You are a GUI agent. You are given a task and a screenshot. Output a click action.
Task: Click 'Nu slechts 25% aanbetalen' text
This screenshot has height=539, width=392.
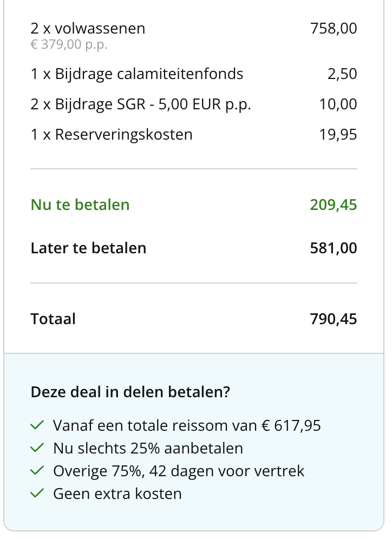click(x=148, y=448)
